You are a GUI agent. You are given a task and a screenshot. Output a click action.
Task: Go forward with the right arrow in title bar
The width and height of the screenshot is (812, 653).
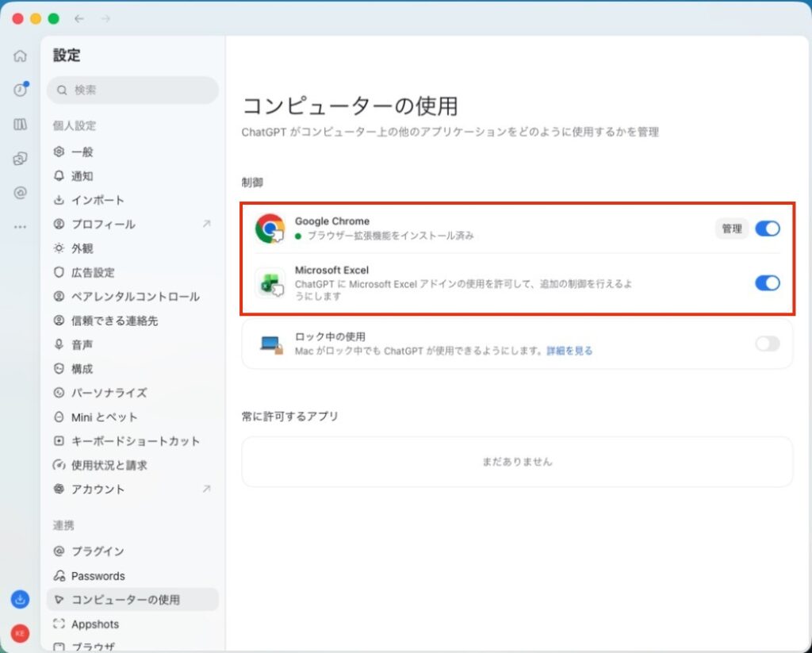[x=105, y=19]
